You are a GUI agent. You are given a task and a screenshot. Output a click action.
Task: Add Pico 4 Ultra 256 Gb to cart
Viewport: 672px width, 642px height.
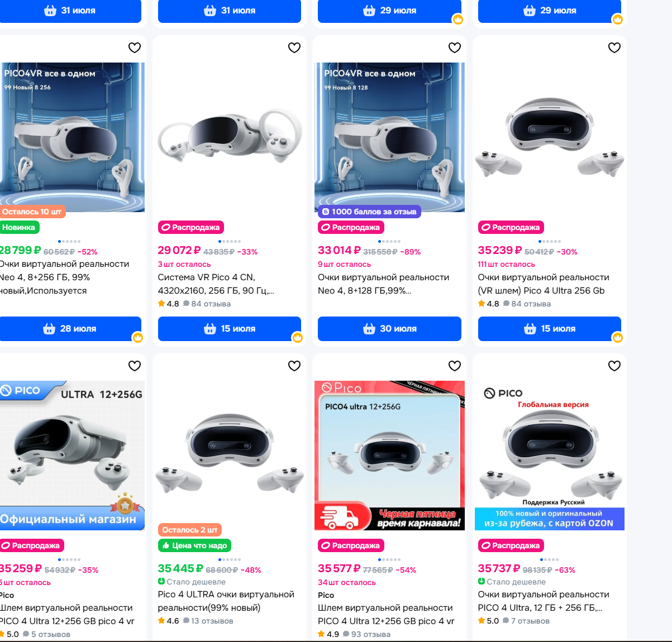pos(550,329)
